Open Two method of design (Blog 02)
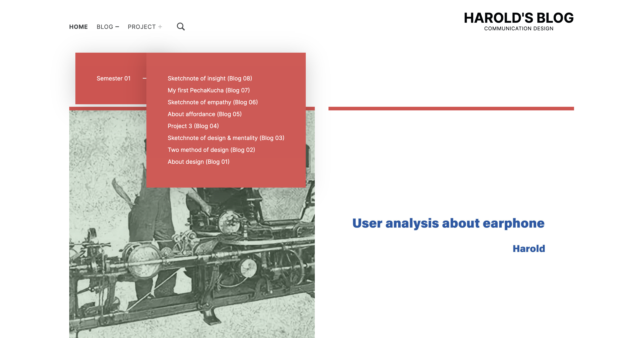The width and height of the screenshot is (644, 338). (211, 150)
